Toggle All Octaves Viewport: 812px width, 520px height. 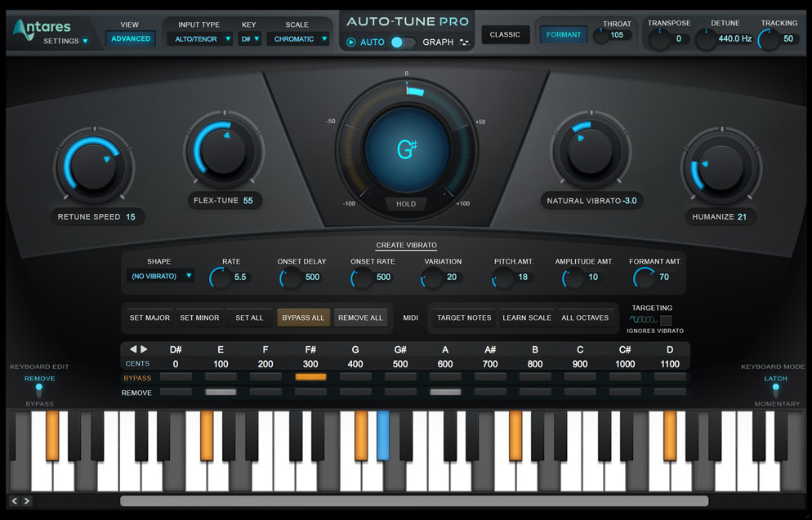pos(585,318)
